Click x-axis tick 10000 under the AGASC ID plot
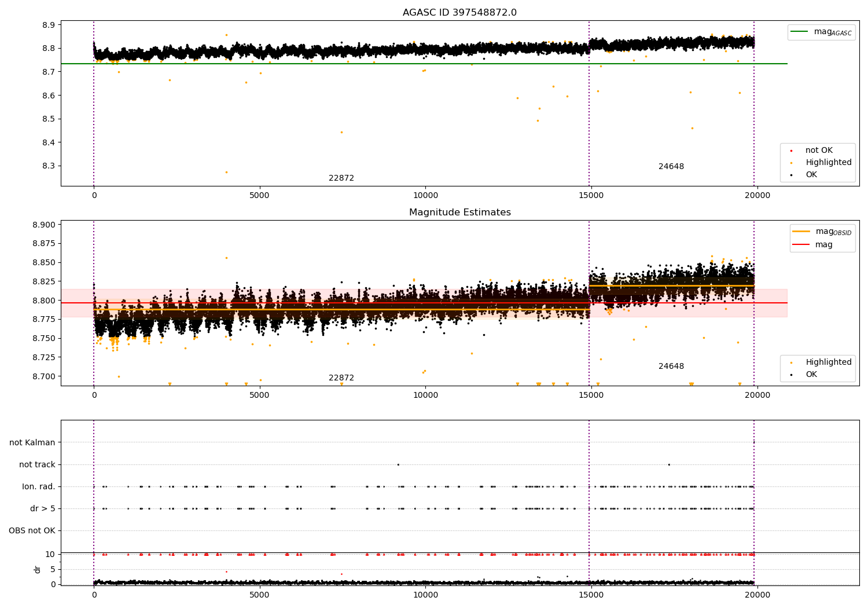This screenshot has height=608, width=868. pos(425,196)
